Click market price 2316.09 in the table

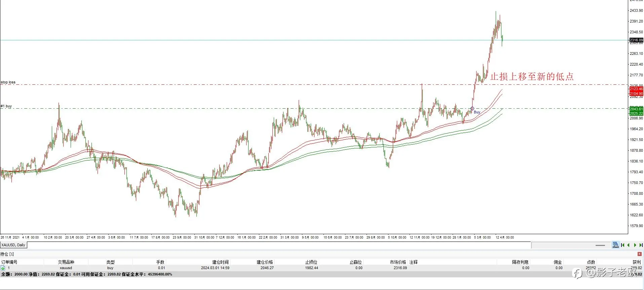pyautogui.click(x=400, y=268)
